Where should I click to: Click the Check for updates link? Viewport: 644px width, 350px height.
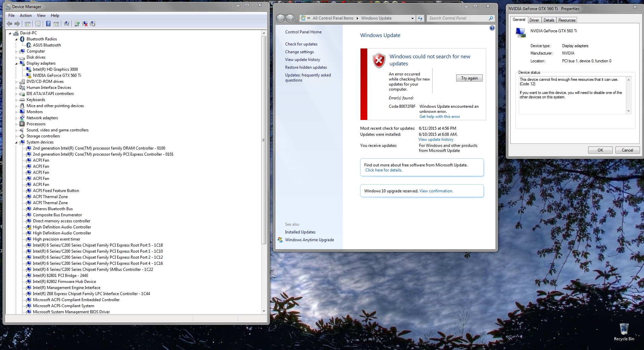point(301,44)
